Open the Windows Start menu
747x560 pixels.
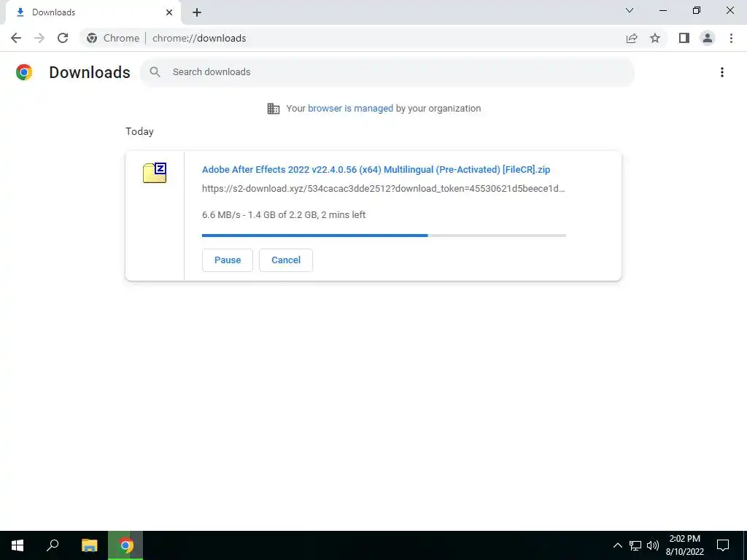(18, 545)
